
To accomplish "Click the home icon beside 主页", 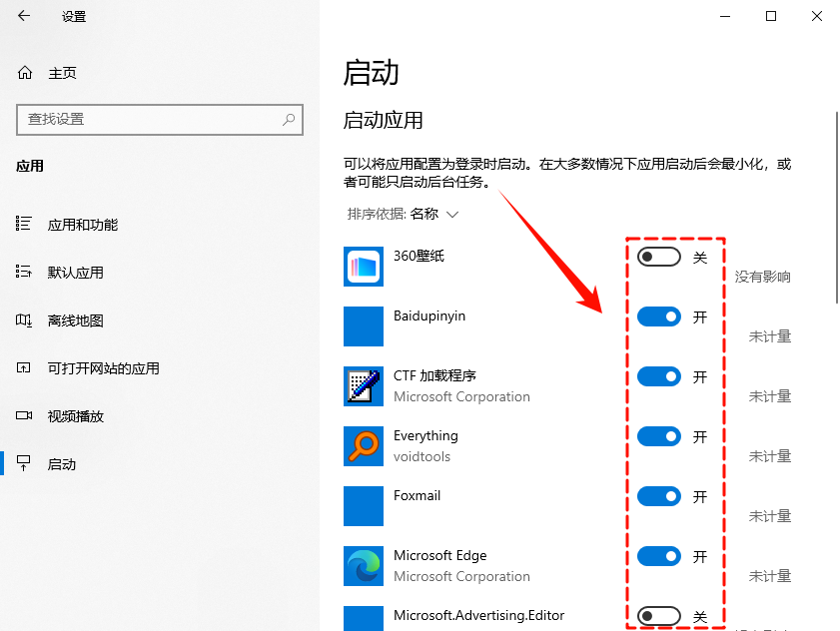I will [x=25, y=72].
